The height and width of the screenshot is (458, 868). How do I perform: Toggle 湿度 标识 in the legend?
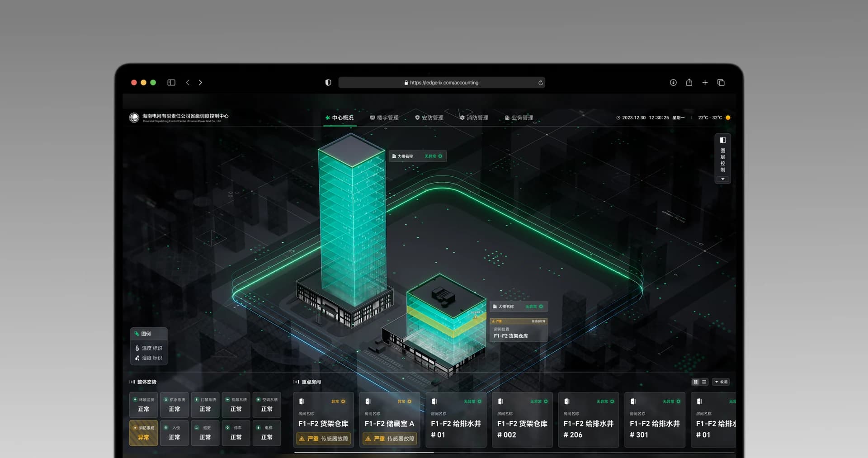[149, 358]
